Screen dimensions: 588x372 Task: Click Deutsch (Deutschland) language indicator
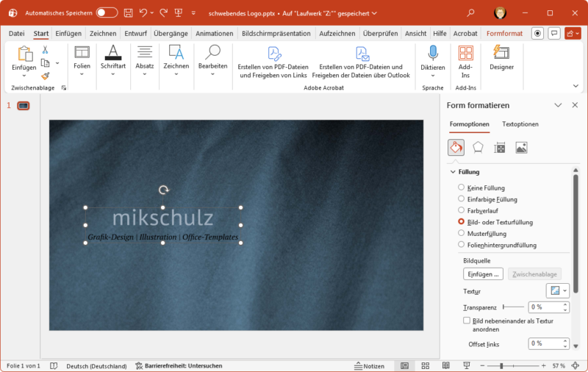pos(96,365)
